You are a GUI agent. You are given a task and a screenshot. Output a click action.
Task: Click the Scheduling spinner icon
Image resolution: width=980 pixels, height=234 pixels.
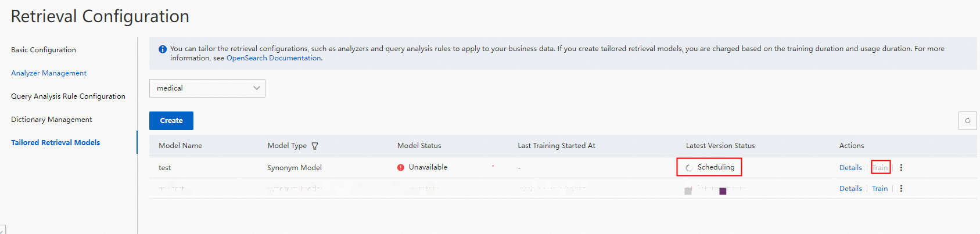click(688, 168)
